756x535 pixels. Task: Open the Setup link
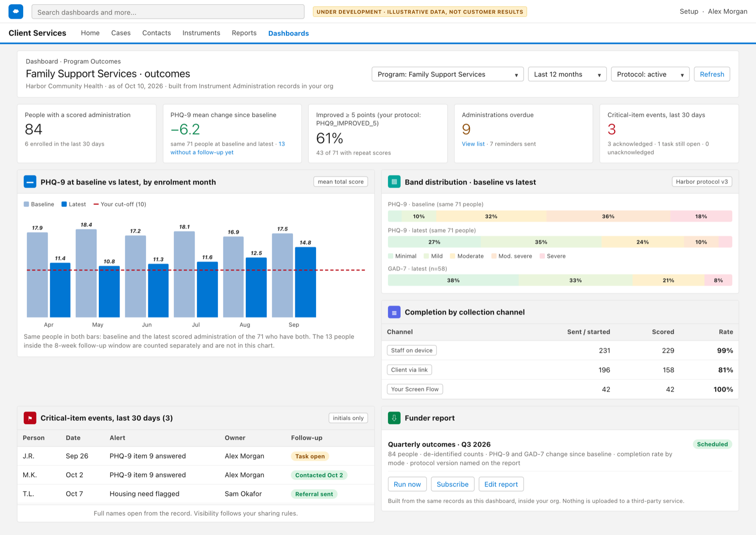(689, 12)
